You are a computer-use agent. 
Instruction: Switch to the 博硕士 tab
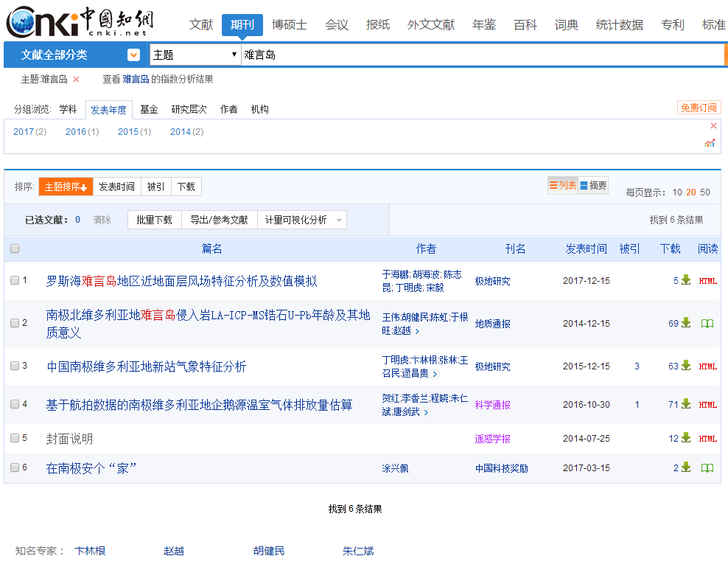(289, 24)
